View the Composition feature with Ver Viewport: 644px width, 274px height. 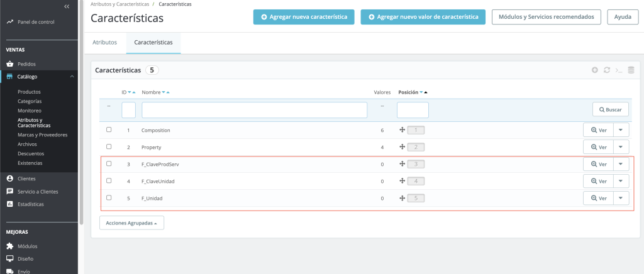click(x=599, y=130)
